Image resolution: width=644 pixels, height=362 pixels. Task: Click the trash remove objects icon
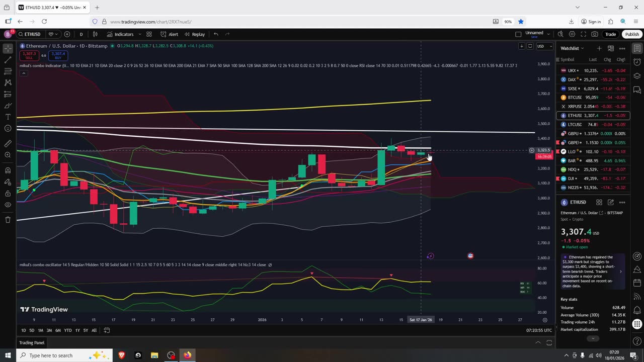tap(8, 220)
